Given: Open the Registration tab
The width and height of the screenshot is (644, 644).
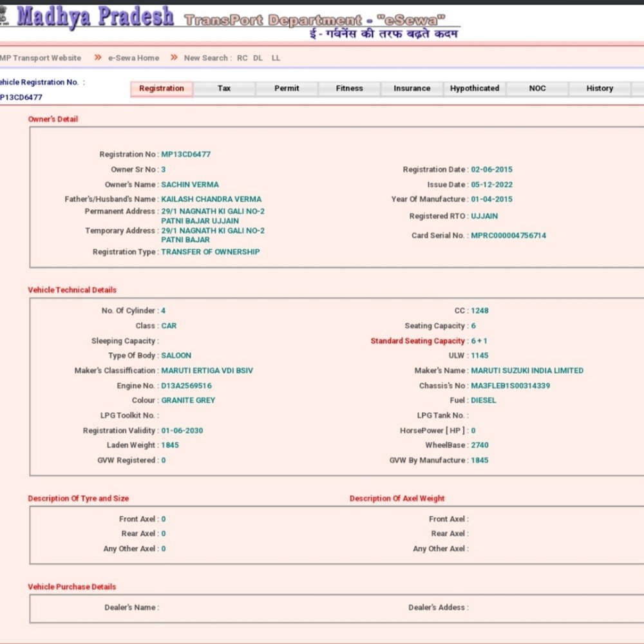Looking at the screenshot, I should tap(162, 89).
